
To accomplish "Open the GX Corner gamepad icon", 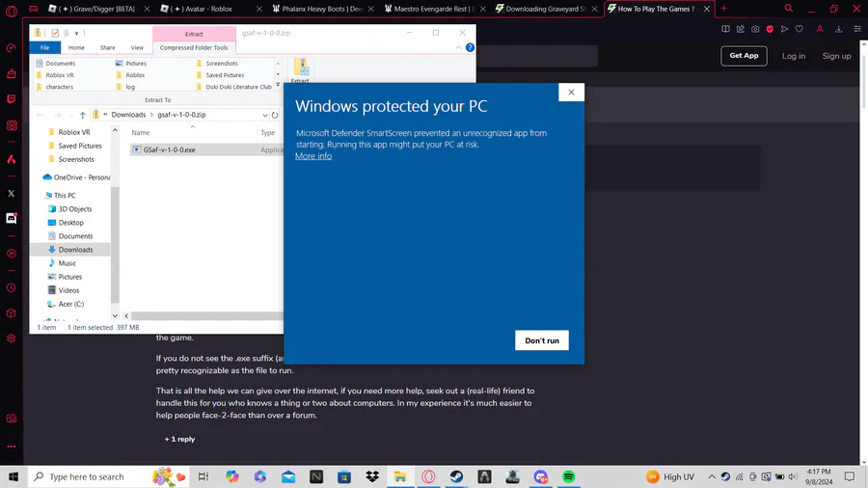I will 34,9.
